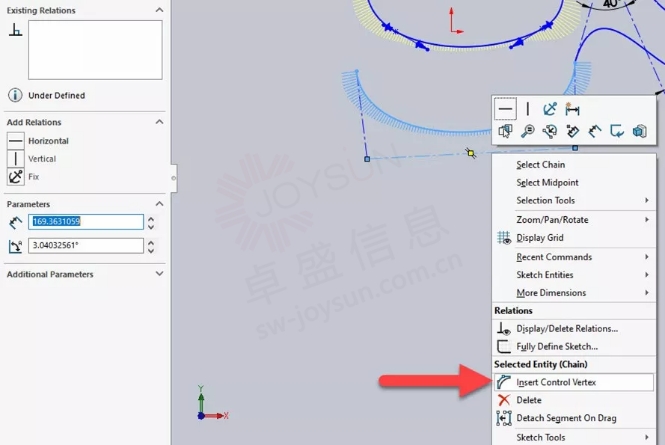Increase the 3.04032561° angle spinner up arrow
This screenshot has width=665, height=445.
coord(151,242)
